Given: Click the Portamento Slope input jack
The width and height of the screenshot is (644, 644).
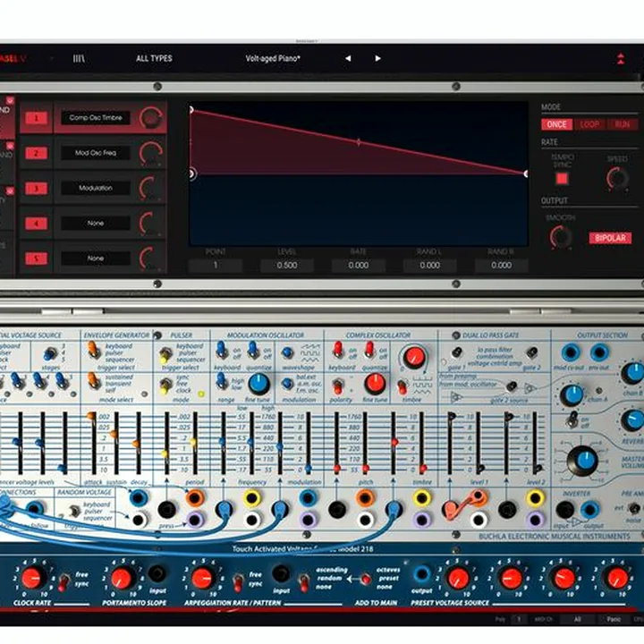Looking at the screenshot, I should pyautogui.click(x=157, y=573).
